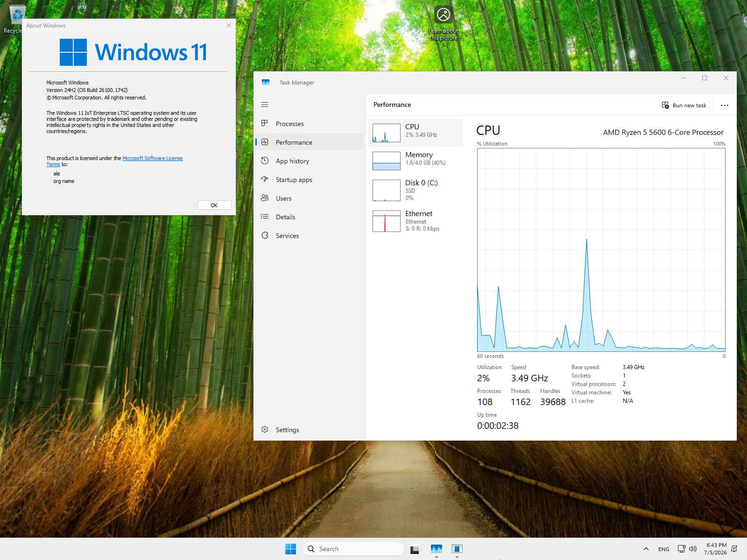Open the Startup apps gauge icon
This screenshot has height=560, width=747.
coord(265,179)
